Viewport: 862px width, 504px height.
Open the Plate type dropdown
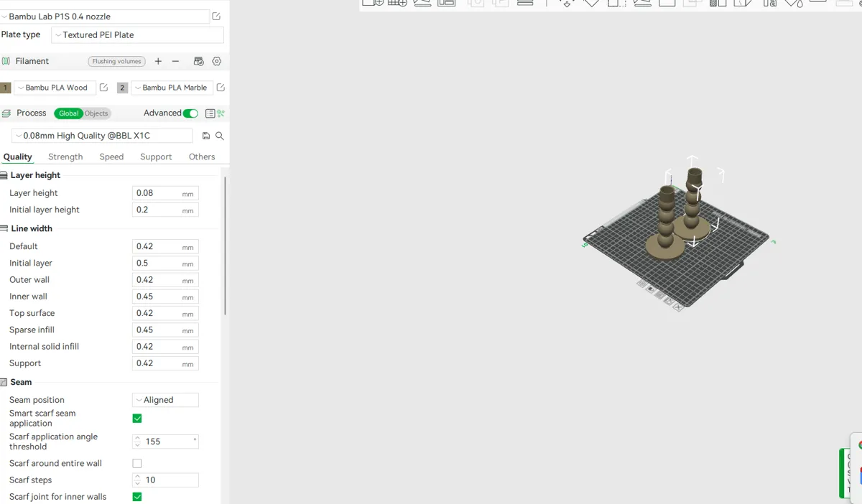pos(137,34)
